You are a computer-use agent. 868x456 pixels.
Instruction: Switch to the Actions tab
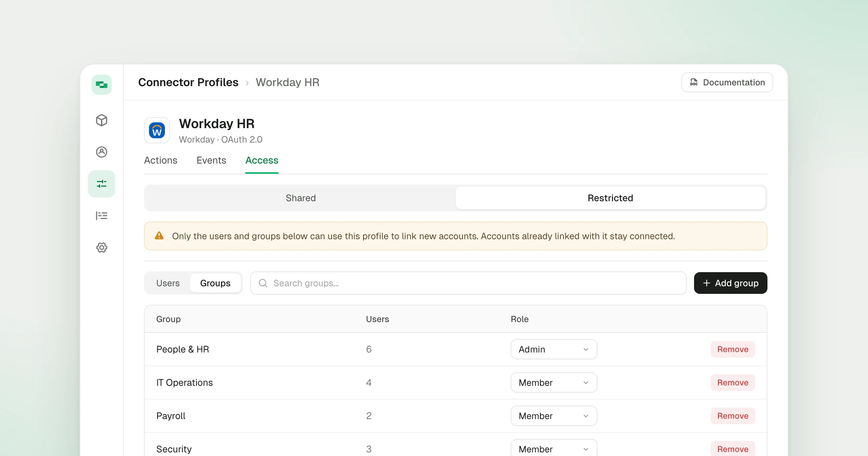pyautogui.click(x=161, y=160)
